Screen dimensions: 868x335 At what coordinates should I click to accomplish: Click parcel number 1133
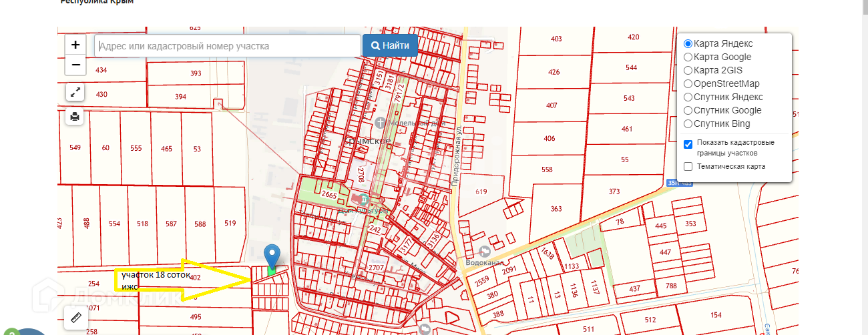coord(572,266)
